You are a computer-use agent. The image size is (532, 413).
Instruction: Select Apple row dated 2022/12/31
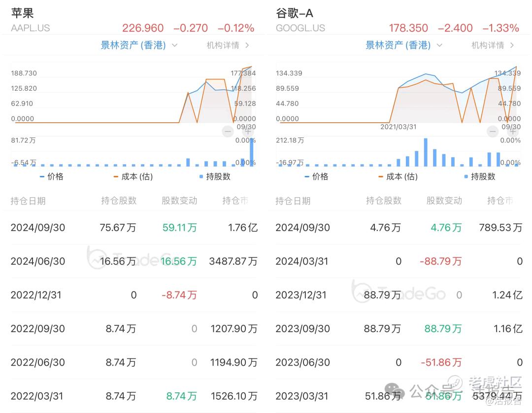134,295
